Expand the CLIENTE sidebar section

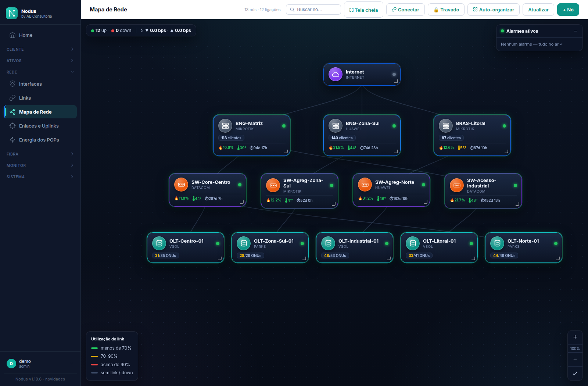[x=40, y=49]
